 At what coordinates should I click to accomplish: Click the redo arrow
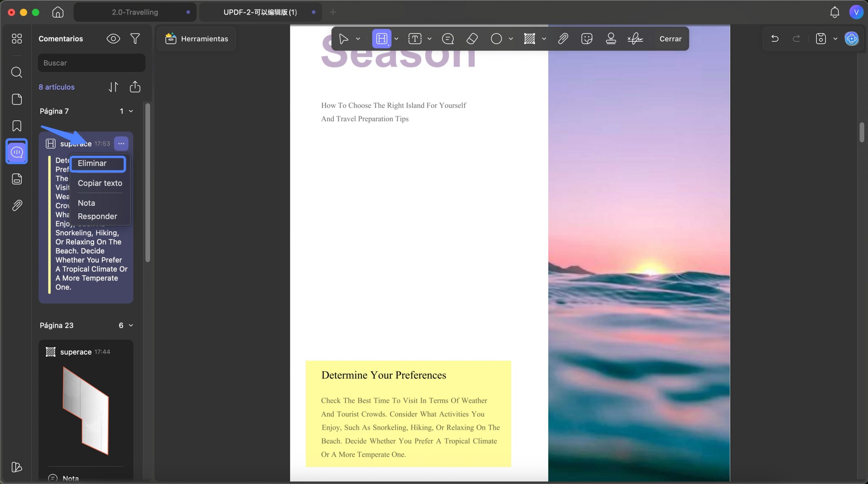[796, 39]
